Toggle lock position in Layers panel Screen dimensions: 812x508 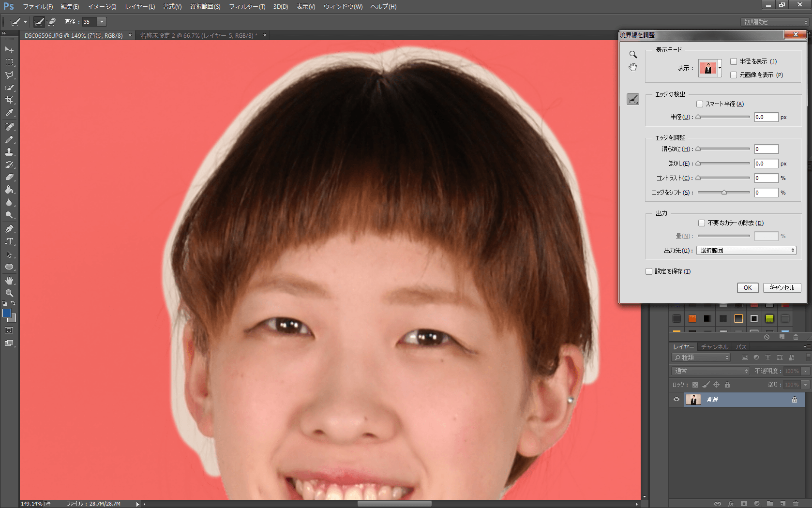pyautogui.click(x=716, y=385)
